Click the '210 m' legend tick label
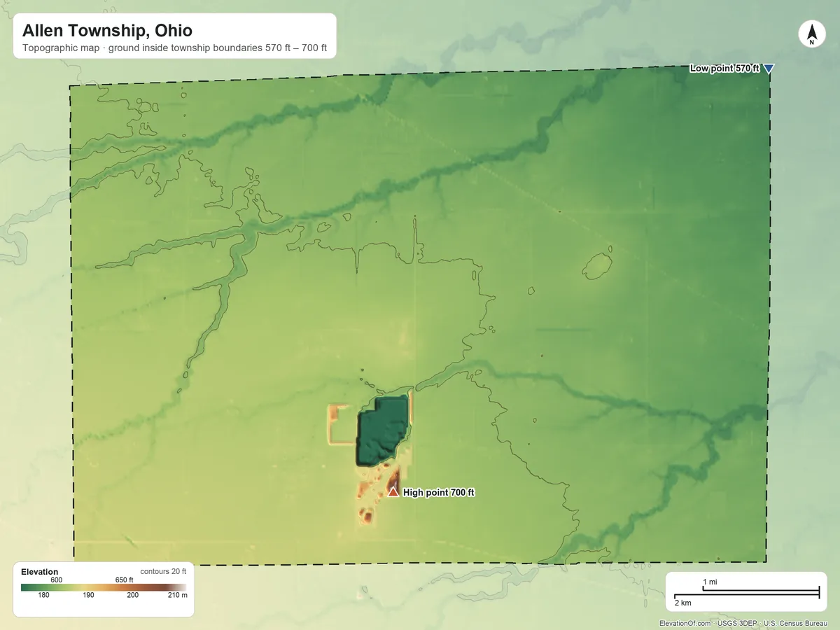The width and height of the screenshot is (840, 630). (x=176, y=596)
